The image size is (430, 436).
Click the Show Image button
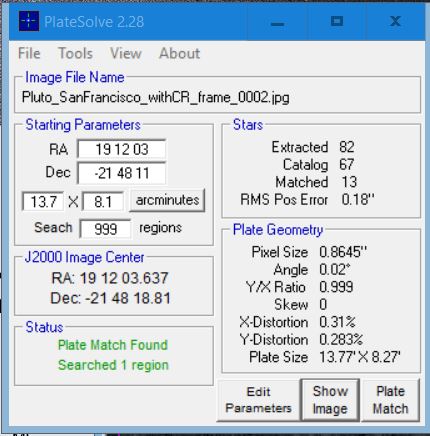330,400
